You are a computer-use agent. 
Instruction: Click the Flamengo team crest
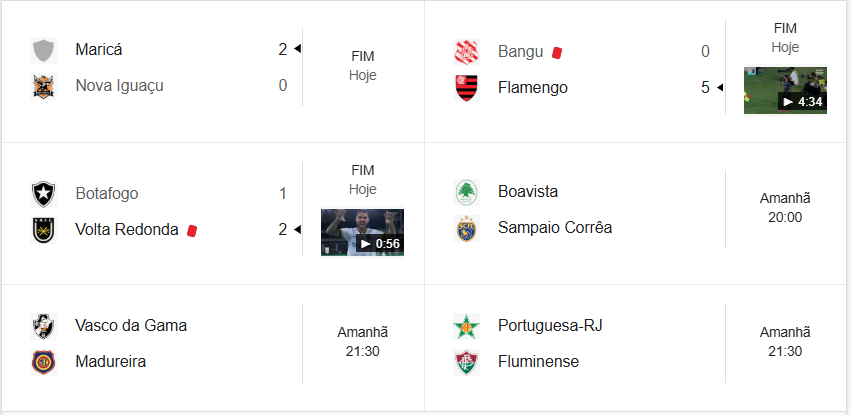tap(466, 88)
